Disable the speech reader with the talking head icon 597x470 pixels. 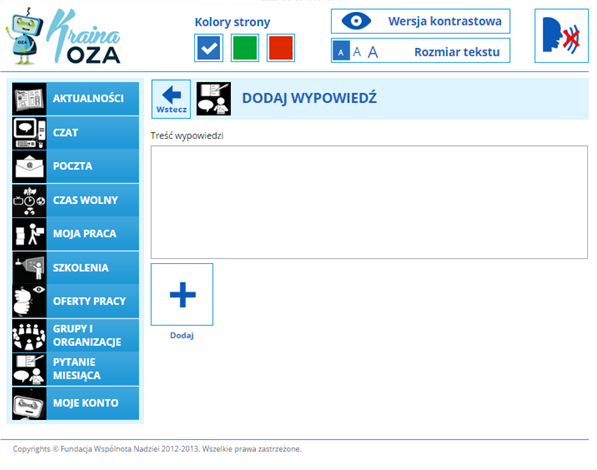point(561,36)
